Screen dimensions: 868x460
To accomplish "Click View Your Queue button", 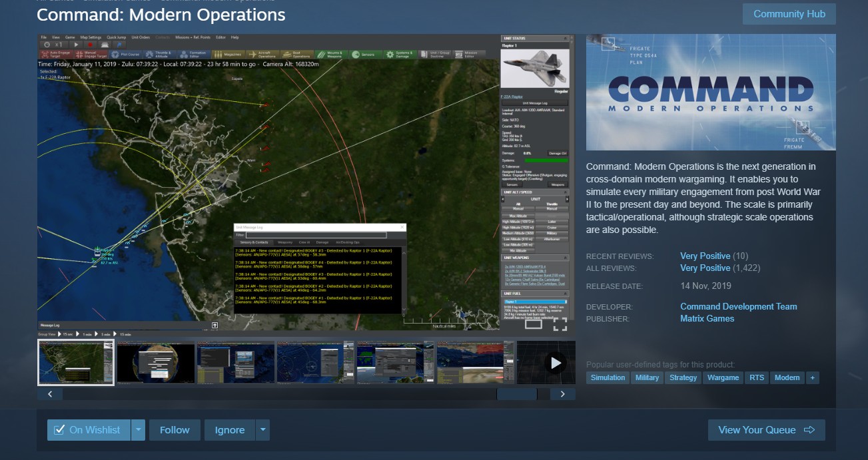I will (x=766, y=430).
